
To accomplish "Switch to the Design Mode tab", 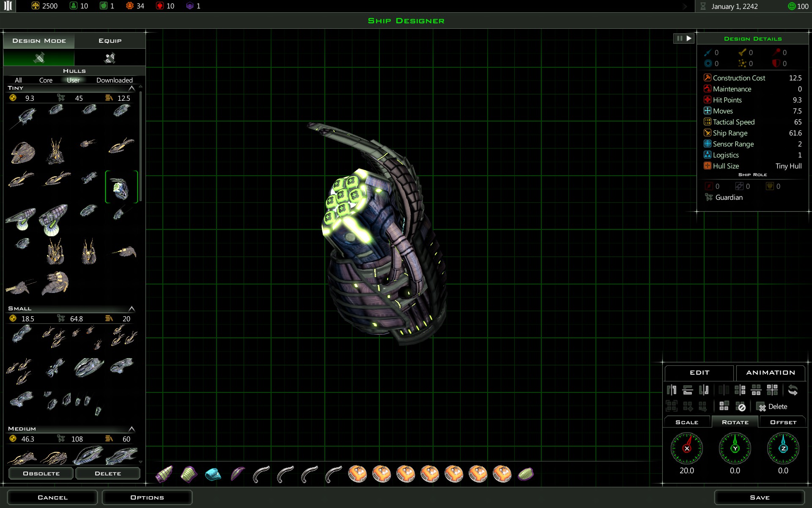I will (x=39, y=41).
